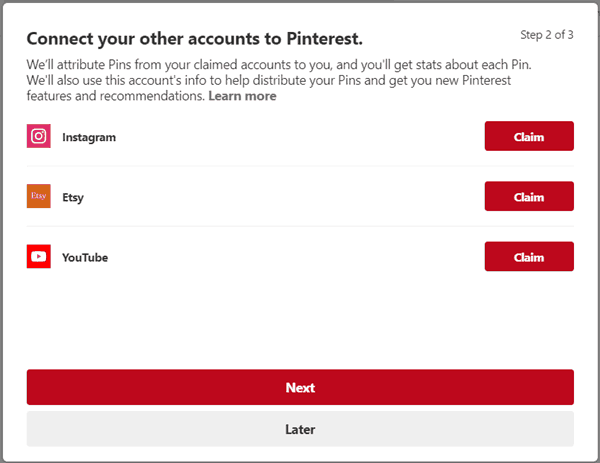This screenshot has width=600, height=463.
Task: Click the divider line below the Instagram row
Action: click(x=300, y=166)
